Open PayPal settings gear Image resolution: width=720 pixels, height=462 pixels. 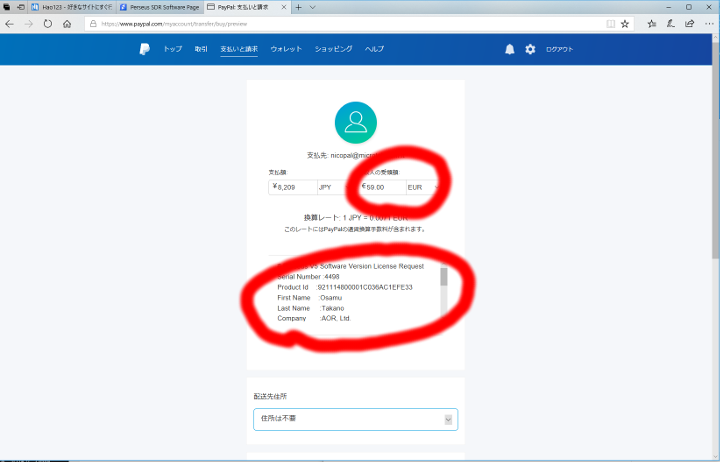(530, 49)
